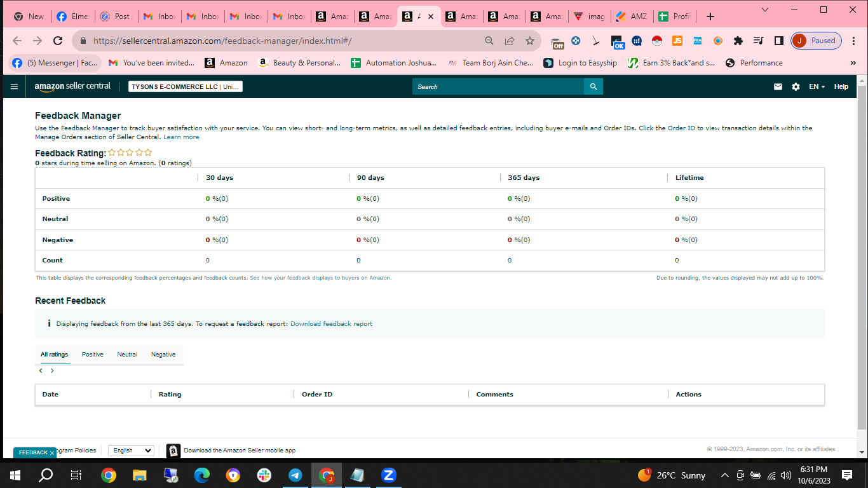Open the Performance bookmark
Screen dimensions: 868x488
click(754, 63)
